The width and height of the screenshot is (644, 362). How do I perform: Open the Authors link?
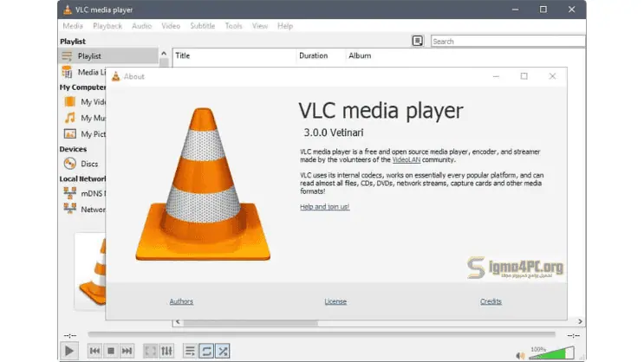coord(181,301)
